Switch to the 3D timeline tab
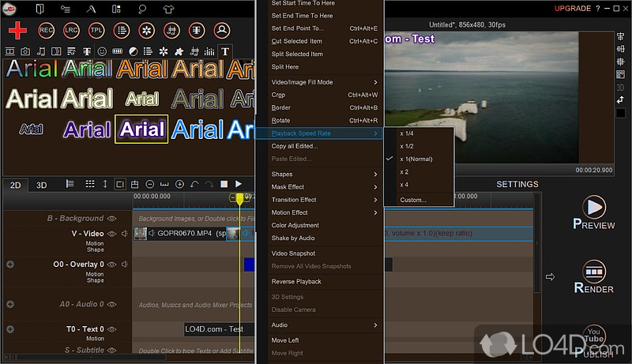The height and width of the screenshot is (364, 632). (x=42, y=185)
